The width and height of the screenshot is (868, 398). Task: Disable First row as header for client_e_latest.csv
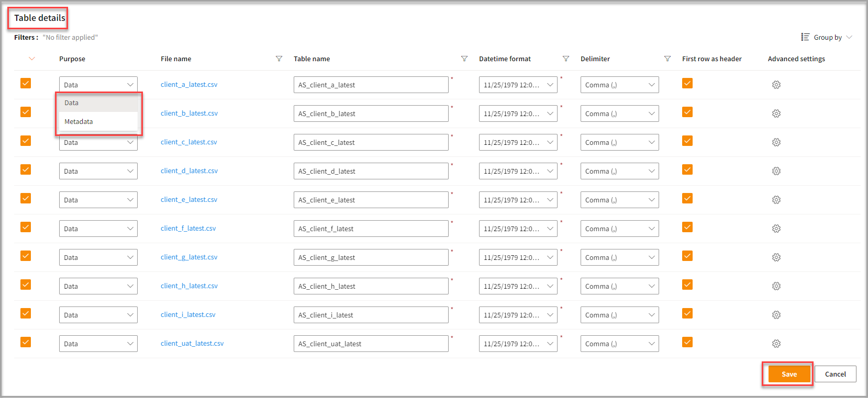point(687,198)
